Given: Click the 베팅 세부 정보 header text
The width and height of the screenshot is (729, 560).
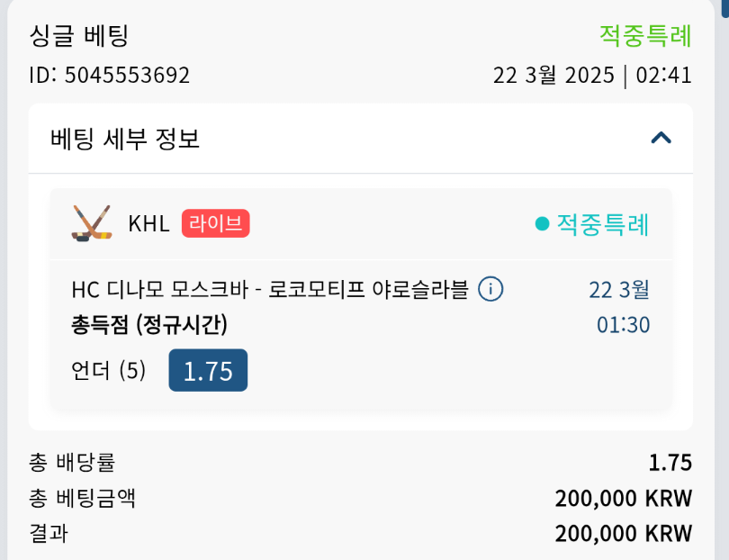Looking at the screenshot, I should pyautogui.click(x=125, y=139).
